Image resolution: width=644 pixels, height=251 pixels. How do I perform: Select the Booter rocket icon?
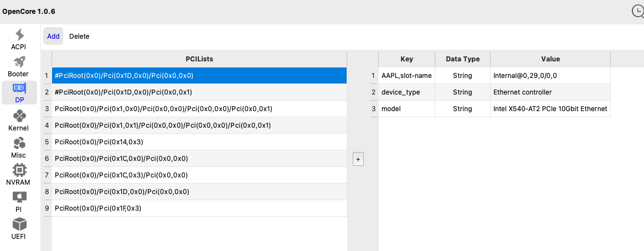coord(19,61)
